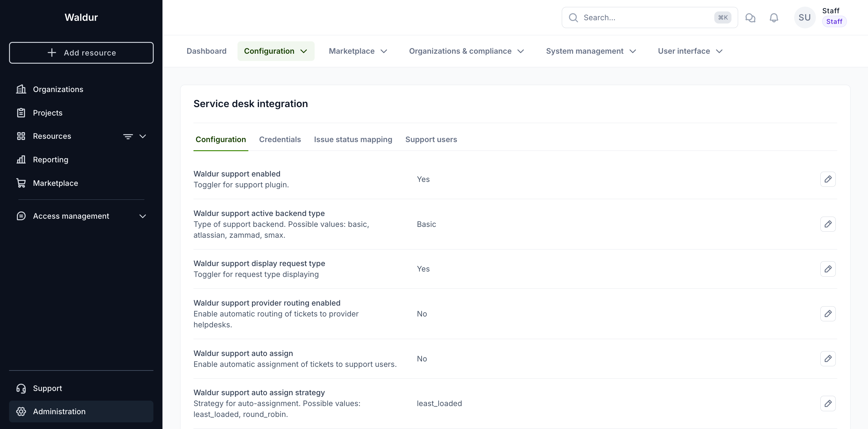Open Reporting in the sidebar
The height and width of the screenshot is (429, 868).
click(x=81, y=160)
